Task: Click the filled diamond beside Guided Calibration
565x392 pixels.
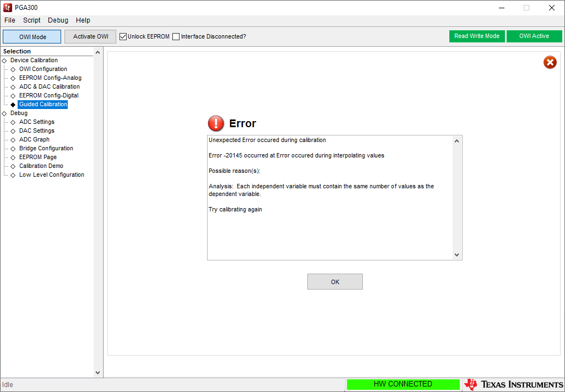Action: click(13, 105)
